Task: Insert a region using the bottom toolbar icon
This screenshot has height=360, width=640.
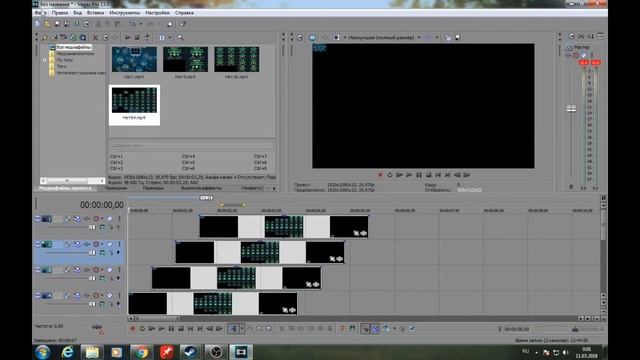Action: pos(352,329)
